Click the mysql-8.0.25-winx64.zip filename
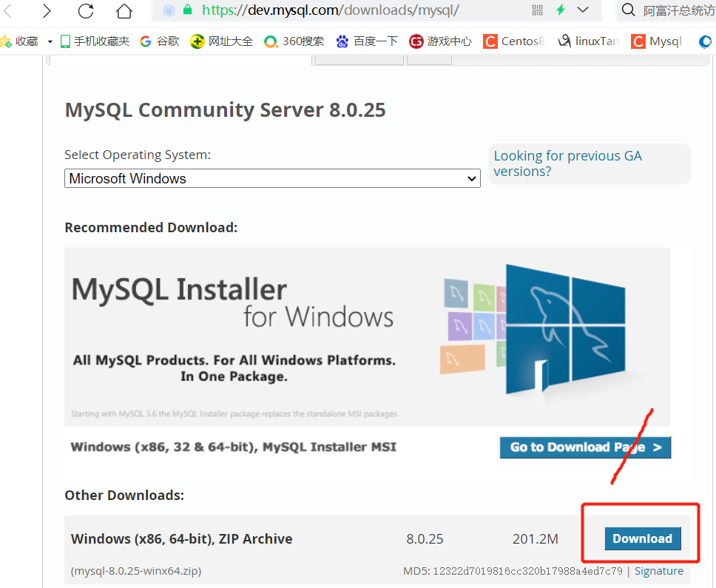 [x=136, y=571]
